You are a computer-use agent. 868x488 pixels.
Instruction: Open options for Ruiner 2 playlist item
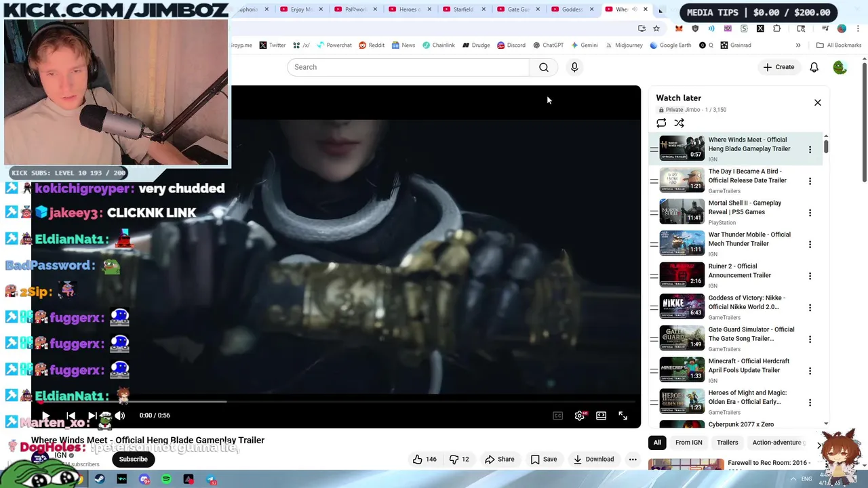(x=810, y=276)
